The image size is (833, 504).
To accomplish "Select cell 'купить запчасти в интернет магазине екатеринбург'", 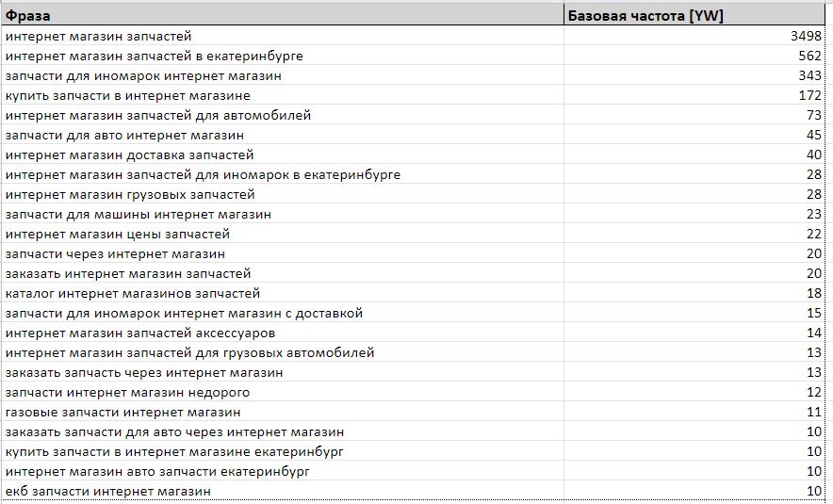I will coord(282,451).
